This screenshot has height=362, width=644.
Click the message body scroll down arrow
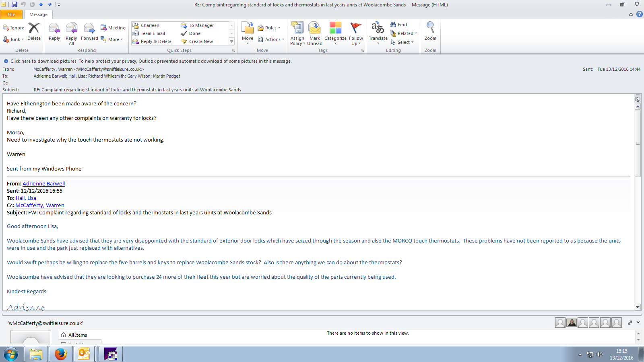(638, 307)
